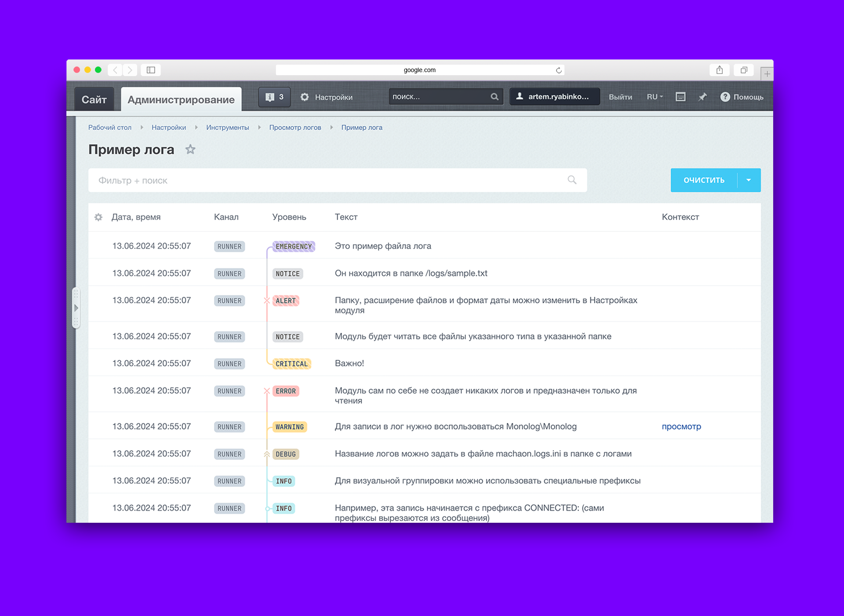Open the RU language dropdown
The width and height of the screenshot is (844, 616).
tap(655, 97)
